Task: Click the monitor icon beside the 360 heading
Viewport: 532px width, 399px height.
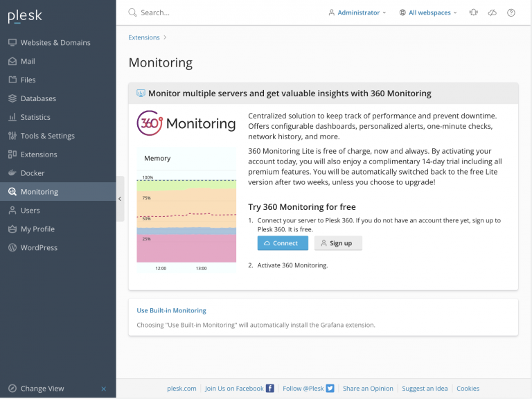Action: coord(141,93)
